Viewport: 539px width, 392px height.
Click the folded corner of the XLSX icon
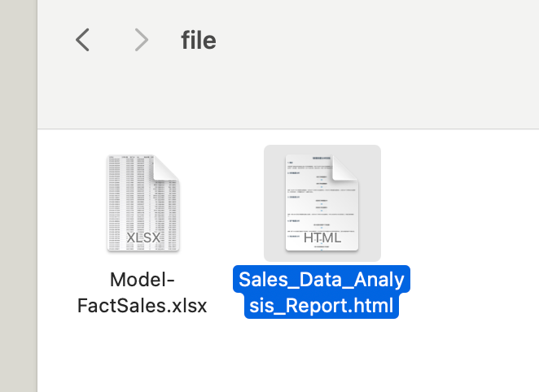click(166, 168)
